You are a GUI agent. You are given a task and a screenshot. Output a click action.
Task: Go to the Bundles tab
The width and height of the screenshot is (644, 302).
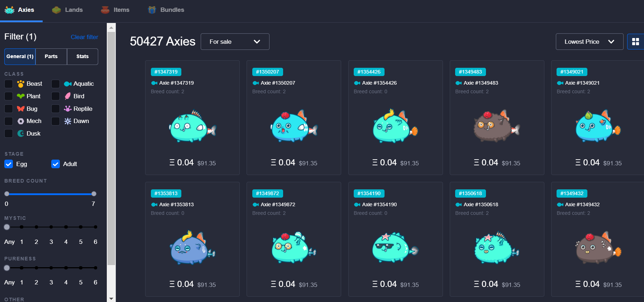click(166, 10)
